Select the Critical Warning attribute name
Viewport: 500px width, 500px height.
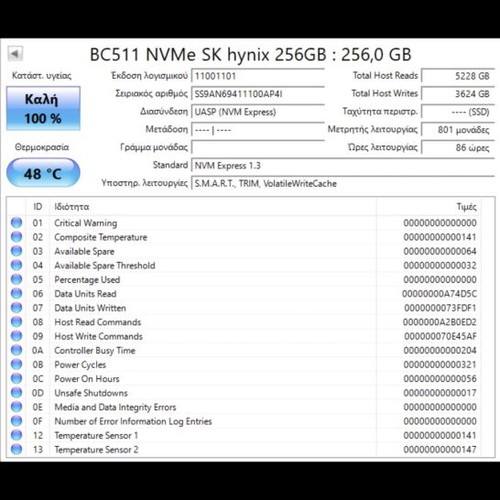[86, 223]
